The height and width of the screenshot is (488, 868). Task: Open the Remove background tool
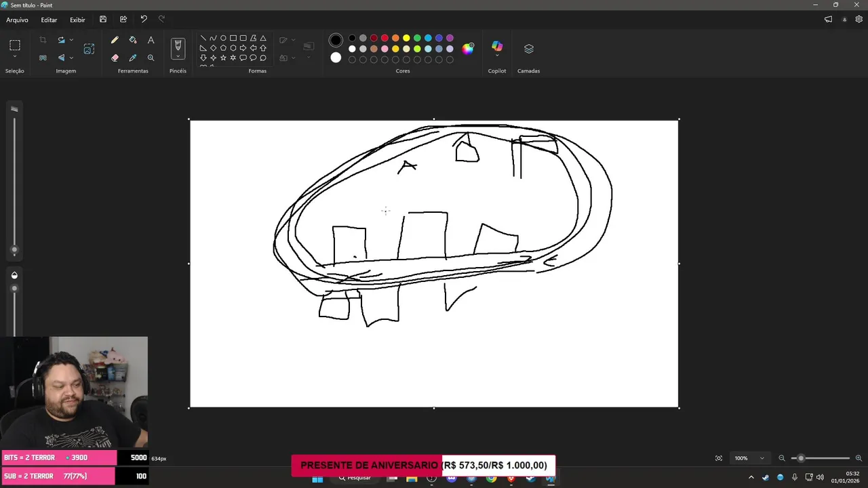pos(43,58)
